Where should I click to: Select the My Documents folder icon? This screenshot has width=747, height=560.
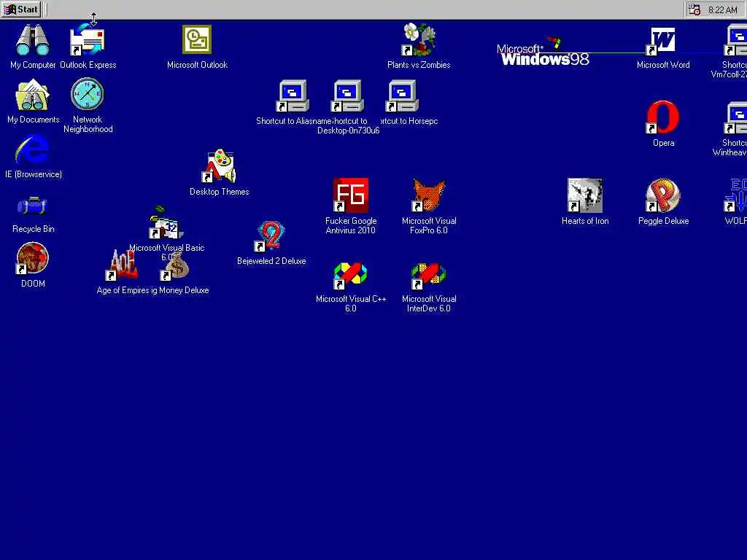point(32,95)
